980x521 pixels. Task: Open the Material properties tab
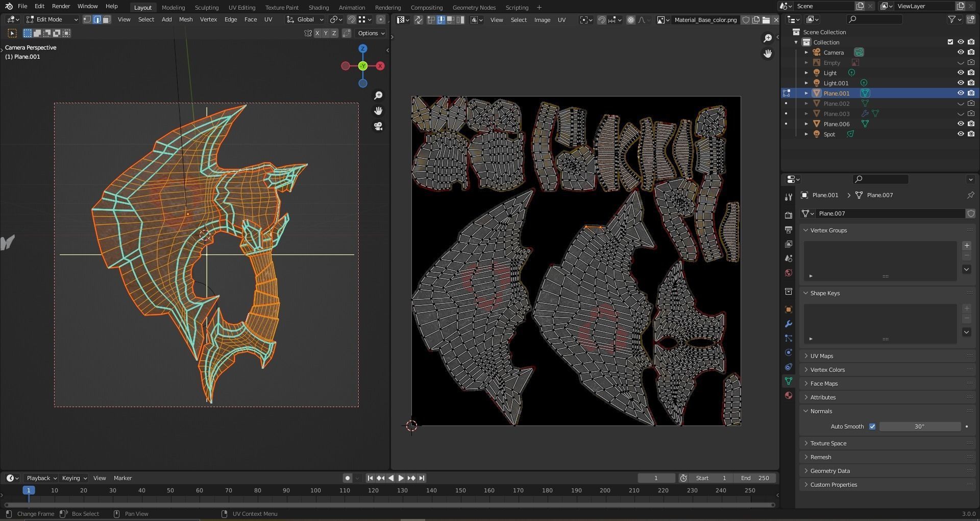[x=789, y=395]
